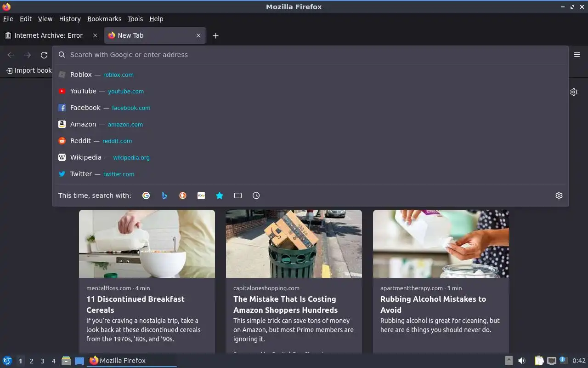Choose the Reddit suggestion
This screenshot has width=588, height=368.
[310, 141]
